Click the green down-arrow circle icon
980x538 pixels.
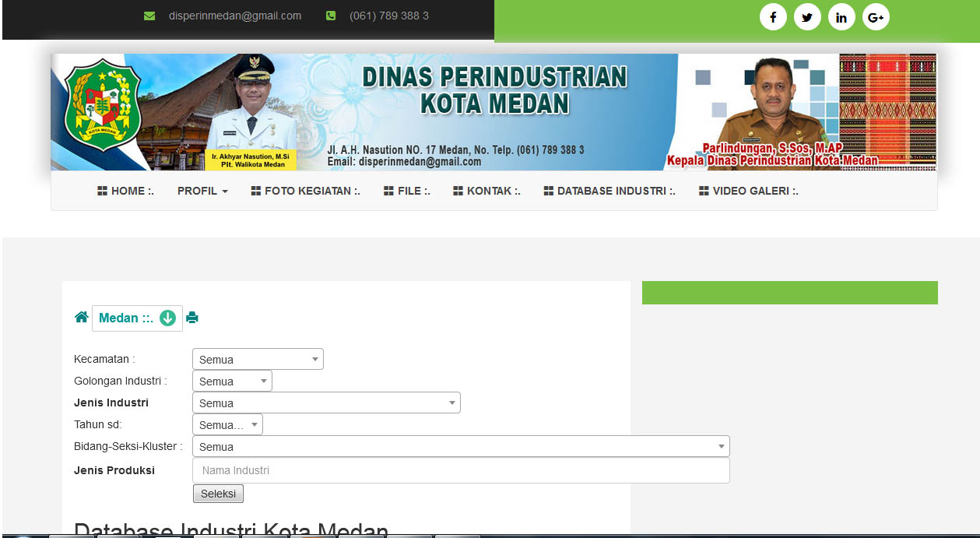click(167, 318)
